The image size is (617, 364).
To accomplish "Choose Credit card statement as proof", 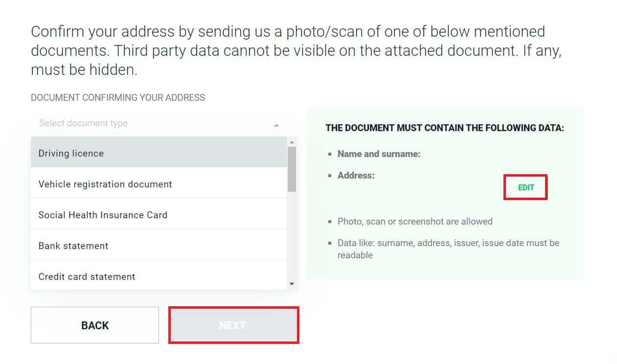I will pyautogui.click(x=87, y=276).
